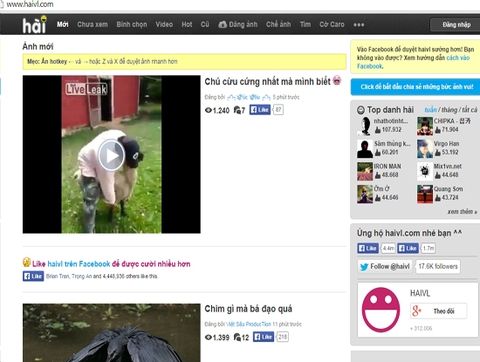
Task: Open post title Chú cừu cứng nhất mà mình biết
Action: 267,81
